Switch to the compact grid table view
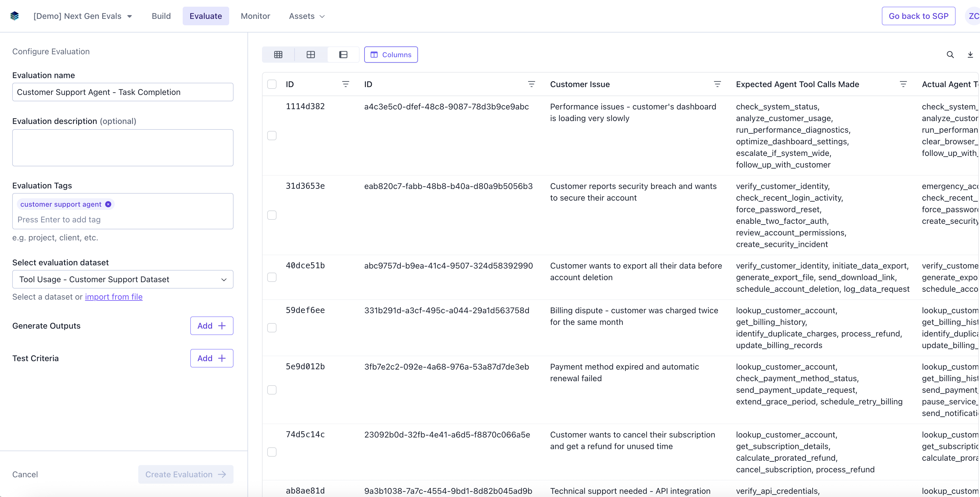980x497 pixels. click(x=278, y=55)
